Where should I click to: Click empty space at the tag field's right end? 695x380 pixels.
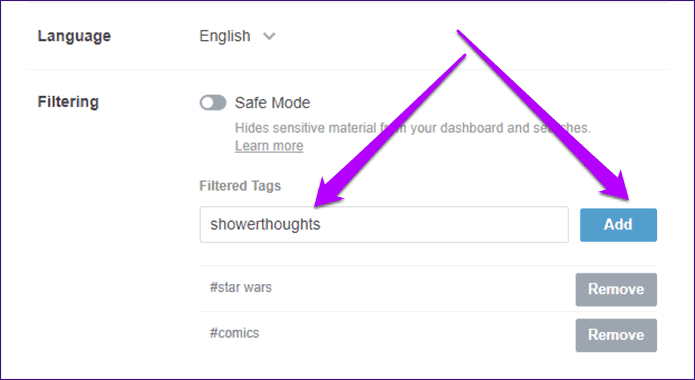coord(532,224)
